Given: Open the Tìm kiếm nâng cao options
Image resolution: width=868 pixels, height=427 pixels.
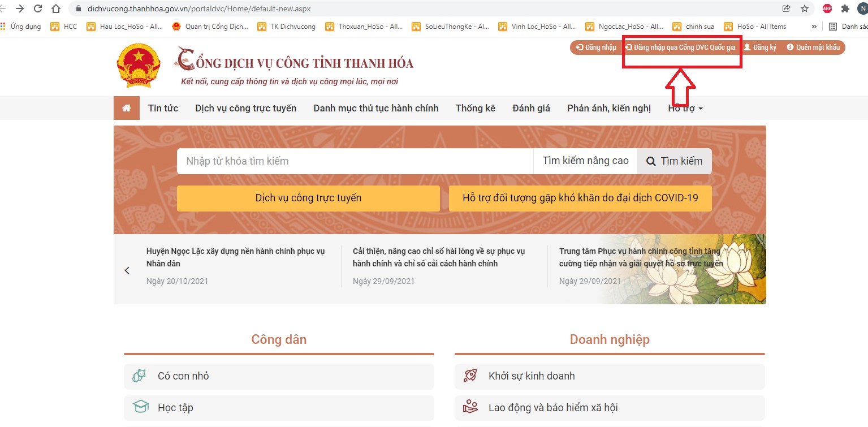Looking at the screenshot, I should coord(585,161).
